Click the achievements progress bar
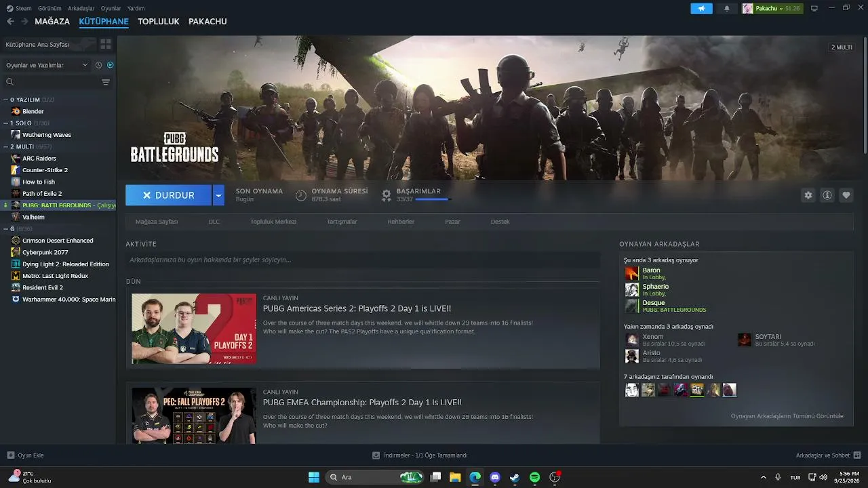 pos(433,199)
